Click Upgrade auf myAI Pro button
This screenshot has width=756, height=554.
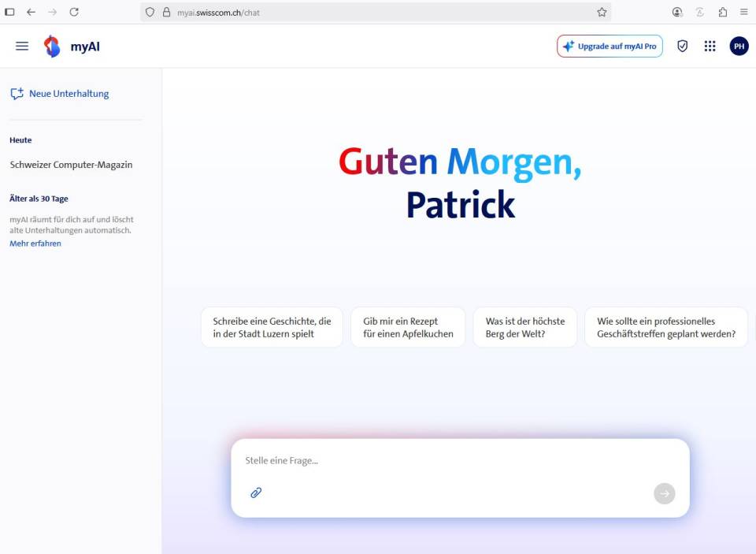pyautogui.click(x=610, y=46)
